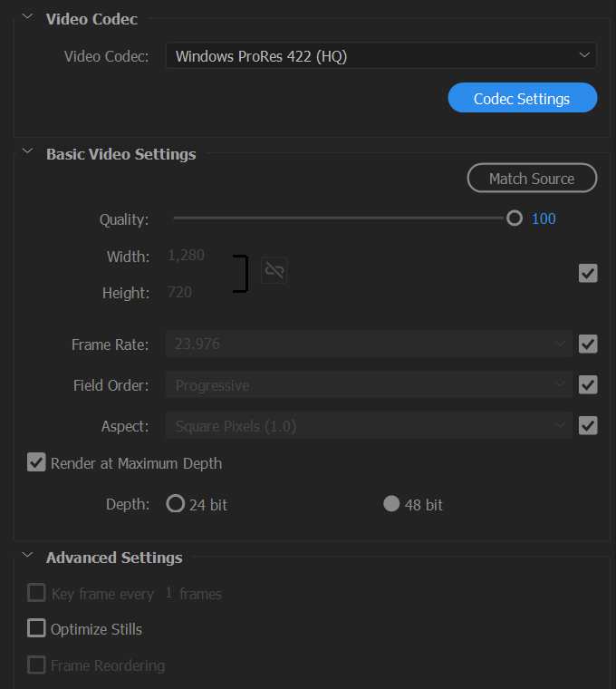Uncheck the Field Order match source checkbox
Screen dimensions: 616x689
pos(588,384)
